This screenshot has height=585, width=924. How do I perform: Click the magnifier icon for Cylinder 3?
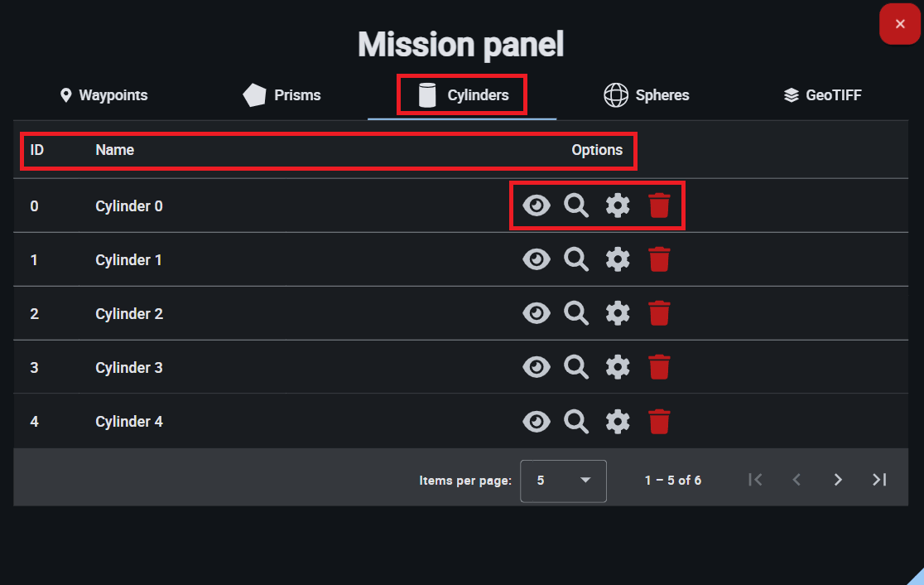point(576,367)
